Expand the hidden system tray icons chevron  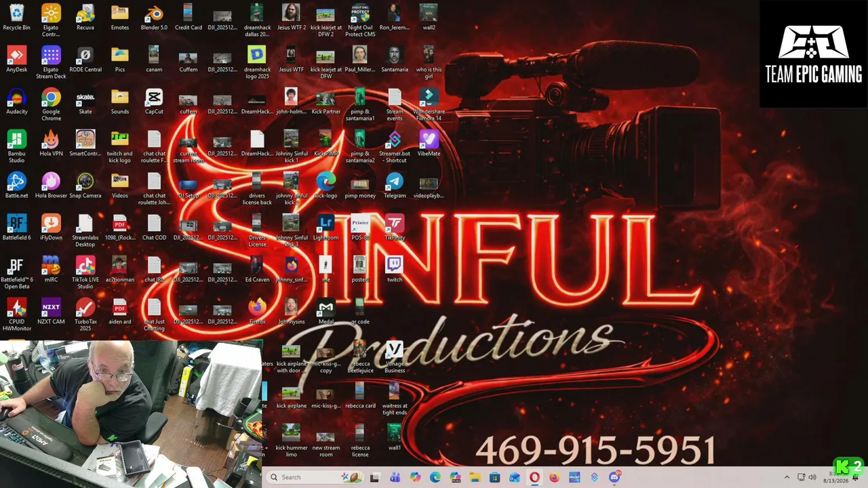pyautogui.click(x=787, y=477)
